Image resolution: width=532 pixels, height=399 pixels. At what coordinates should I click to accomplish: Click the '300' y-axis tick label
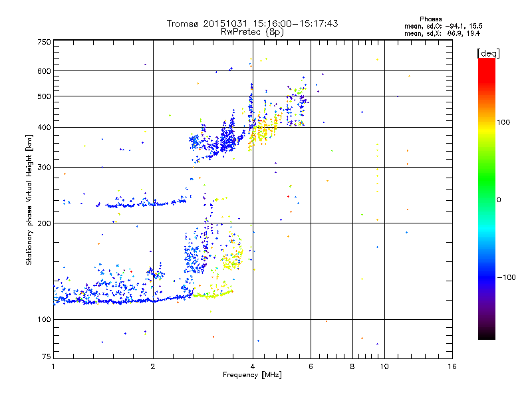pyautogui.click(x=44, y=168)
